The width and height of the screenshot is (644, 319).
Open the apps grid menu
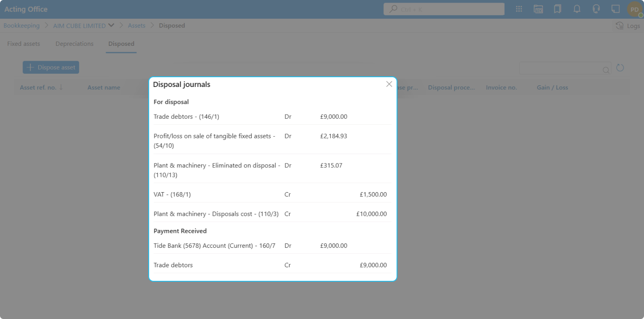(x=519, y=9)
